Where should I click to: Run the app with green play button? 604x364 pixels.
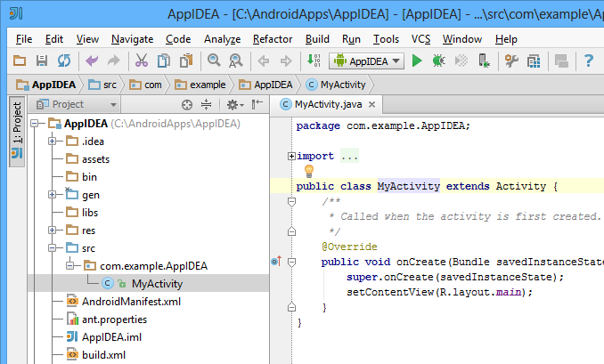tap(417, 61)
